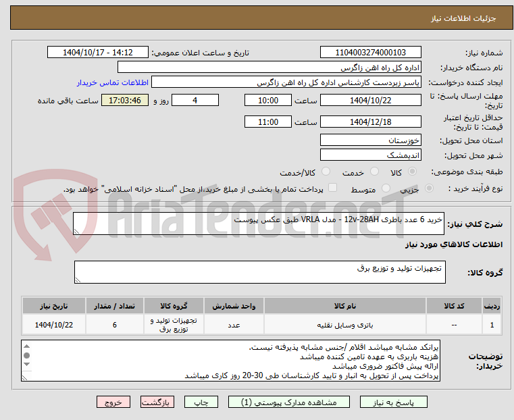Click the شماره نیاز field 1104003274000103
This screenshot has height=420, width=514.
pos(370,53)
